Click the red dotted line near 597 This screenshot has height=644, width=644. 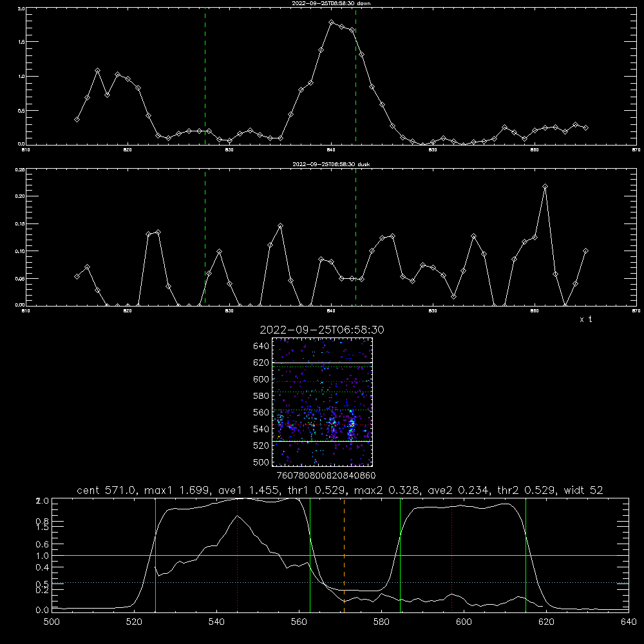click(x=452, y=555)
